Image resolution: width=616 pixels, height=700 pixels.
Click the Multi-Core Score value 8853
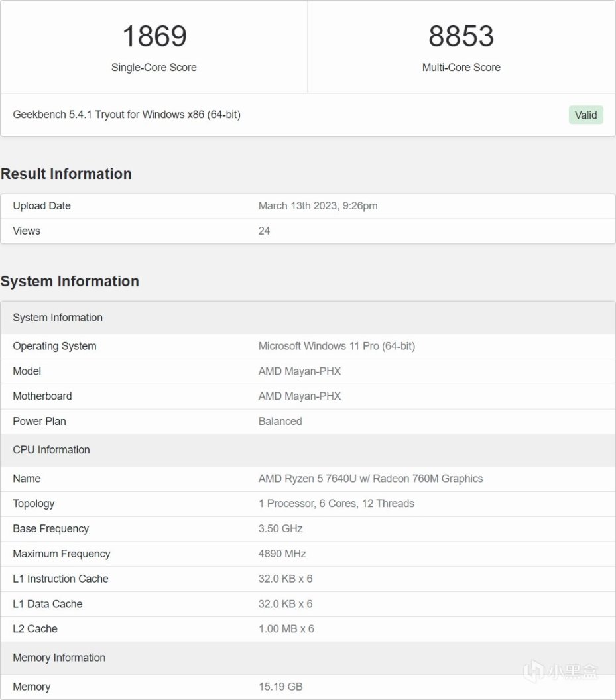tap(461, 36)
